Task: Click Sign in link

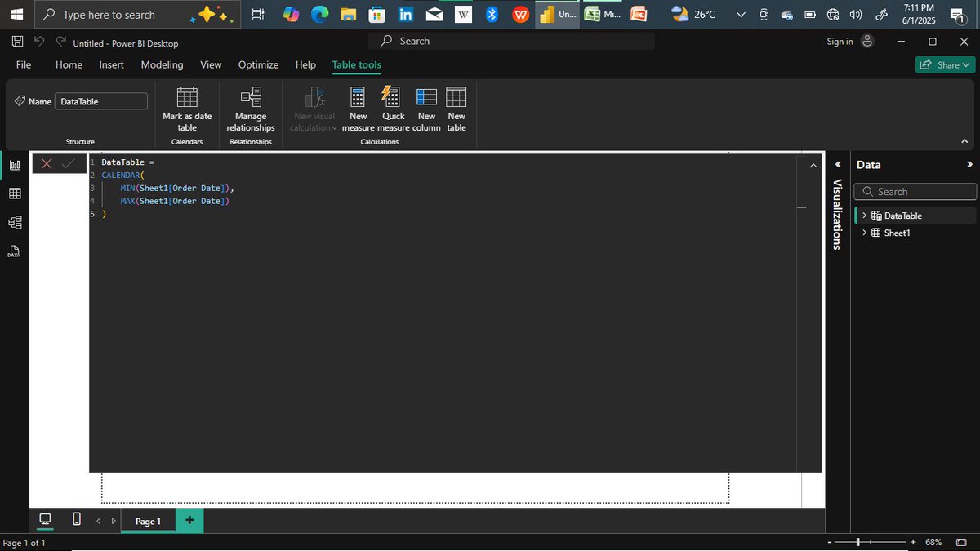Action: 840,42
